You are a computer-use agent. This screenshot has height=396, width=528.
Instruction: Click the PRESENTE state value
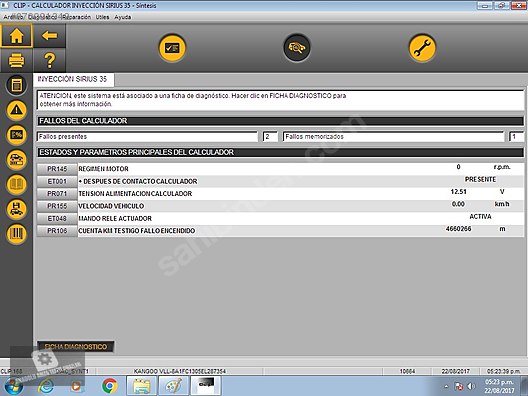tap(480, 179)
